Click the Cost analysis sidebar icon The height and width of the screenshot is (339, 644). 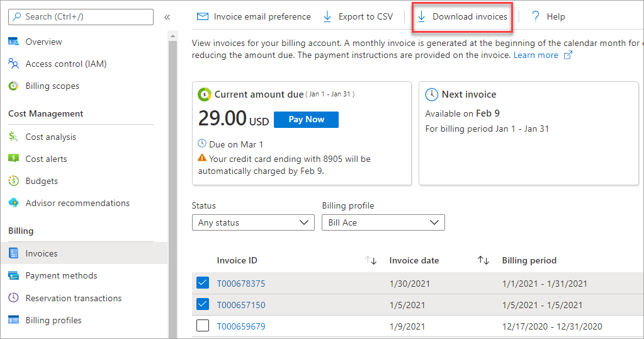pyautogui.click(x=13, y=137)
